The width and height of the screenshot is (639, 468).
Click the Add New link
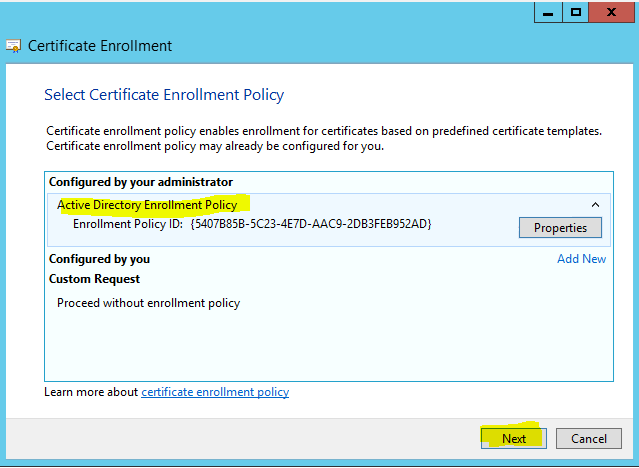581,259
